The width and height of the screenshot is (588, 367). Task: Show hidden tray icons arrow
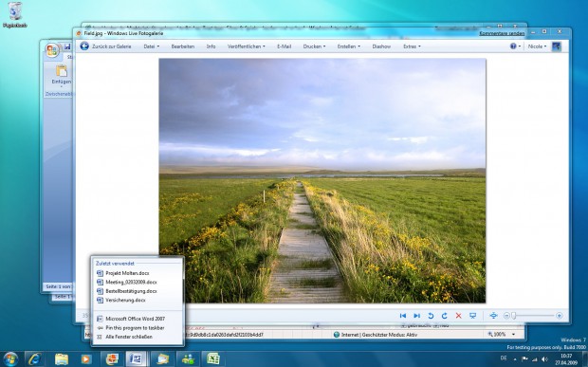click(514, 359)
